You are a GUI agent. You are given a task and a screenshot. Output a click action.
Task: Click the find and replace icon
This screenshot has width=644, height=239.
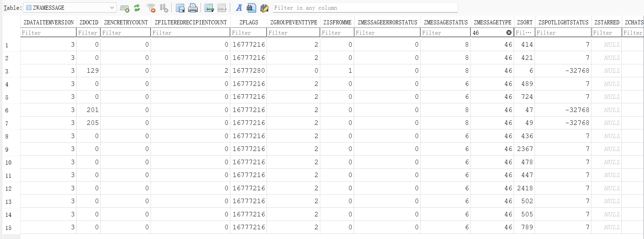pos(264,8)
